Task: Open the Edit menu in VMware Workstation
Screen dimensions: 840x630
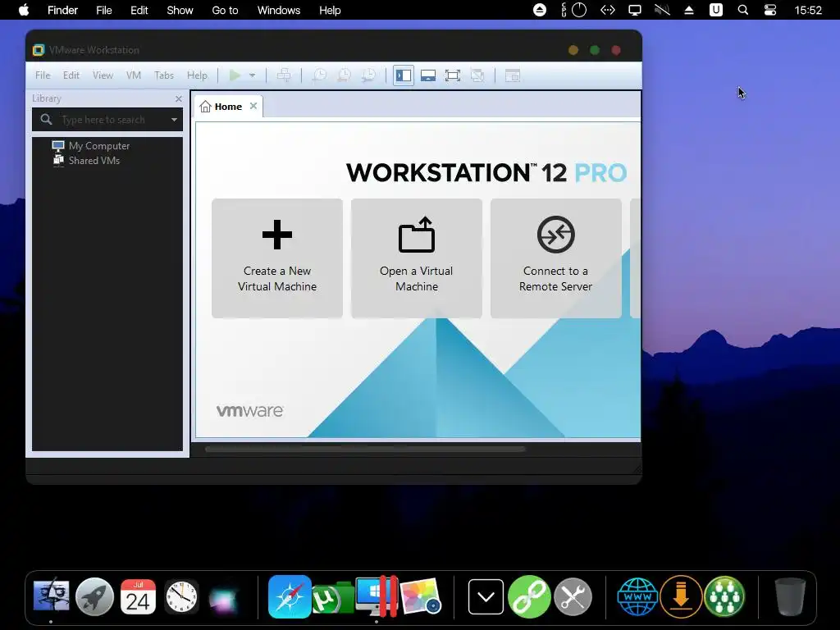Action: point(71,75)
